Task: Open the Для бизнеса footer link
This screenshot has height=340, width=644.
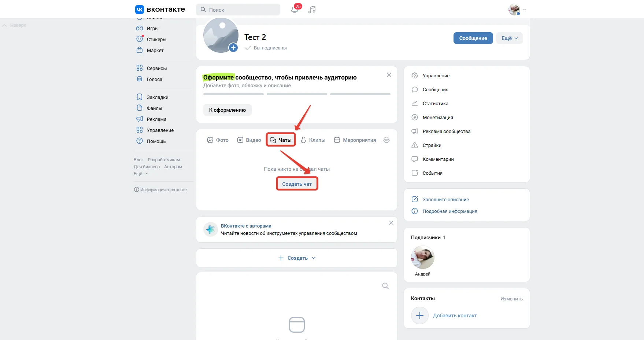Action: click(147, 167)
